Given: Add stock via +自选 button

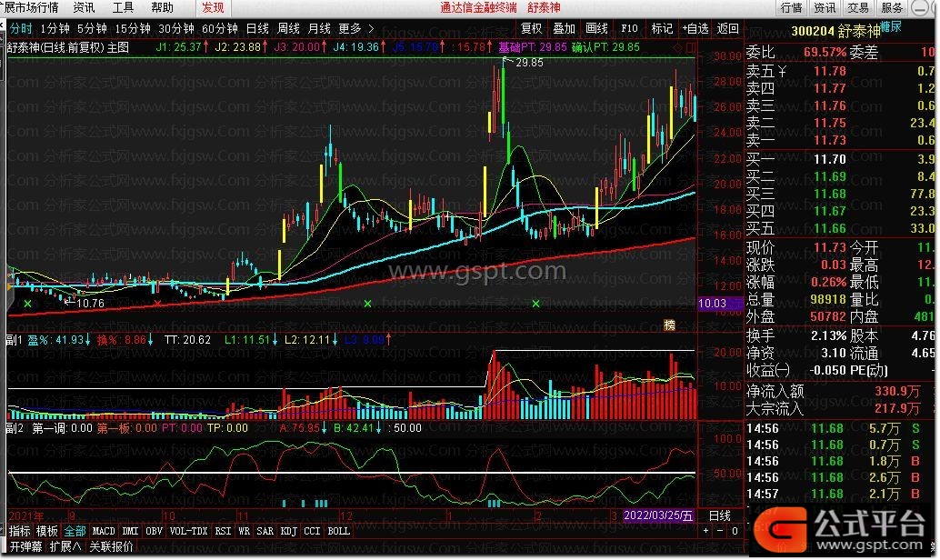Looking at the screenshot, I should pos(695,28).
